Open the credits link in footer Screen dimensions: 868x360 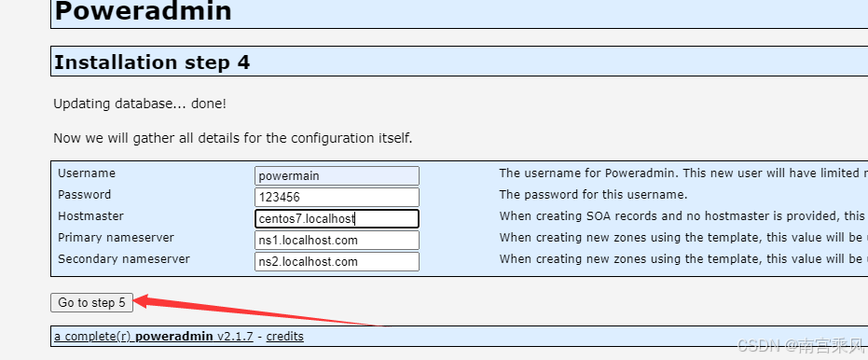point(284,336)
